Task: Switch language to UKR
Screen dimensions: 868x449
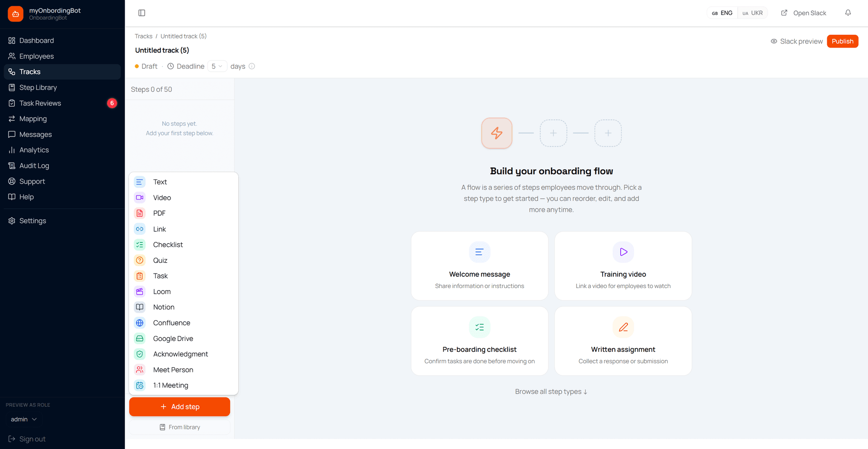Action: click(x=753, y=13)
